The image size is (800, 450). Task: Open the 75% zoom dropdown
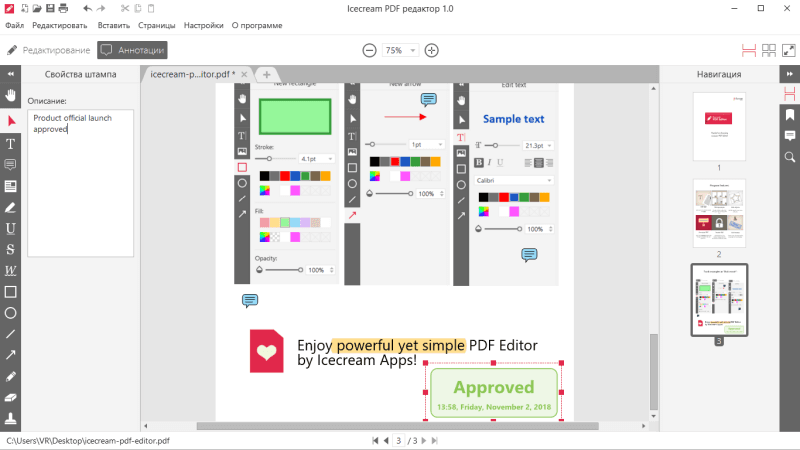(401, 50)
